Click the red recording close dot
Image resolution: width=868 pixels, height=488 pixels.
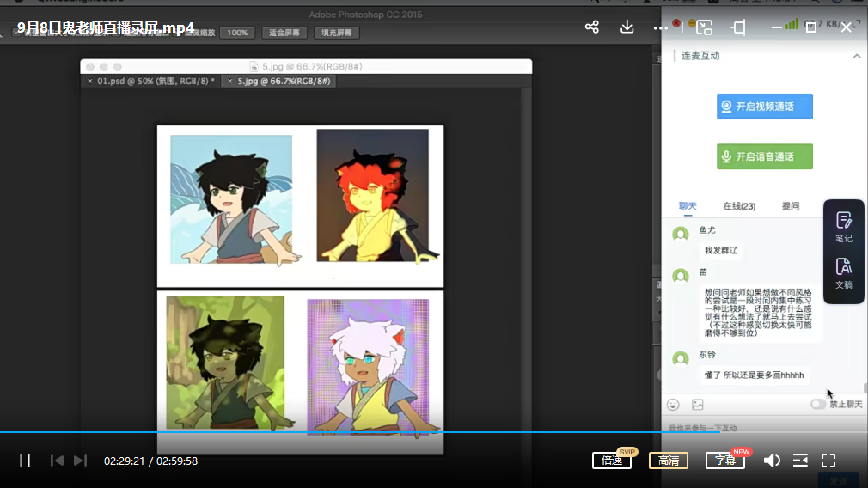click(x=676, y=23)
